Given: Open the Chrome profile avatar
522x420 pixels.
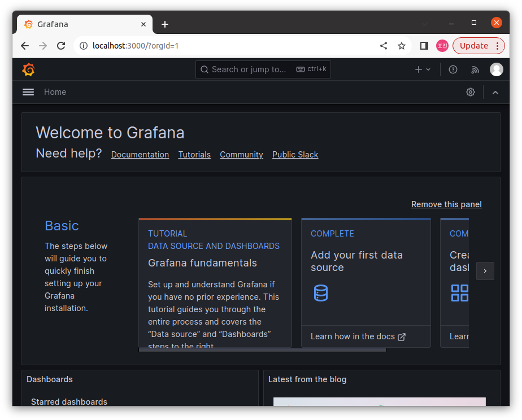Looking at the screenshot, I should click(442, 46).
